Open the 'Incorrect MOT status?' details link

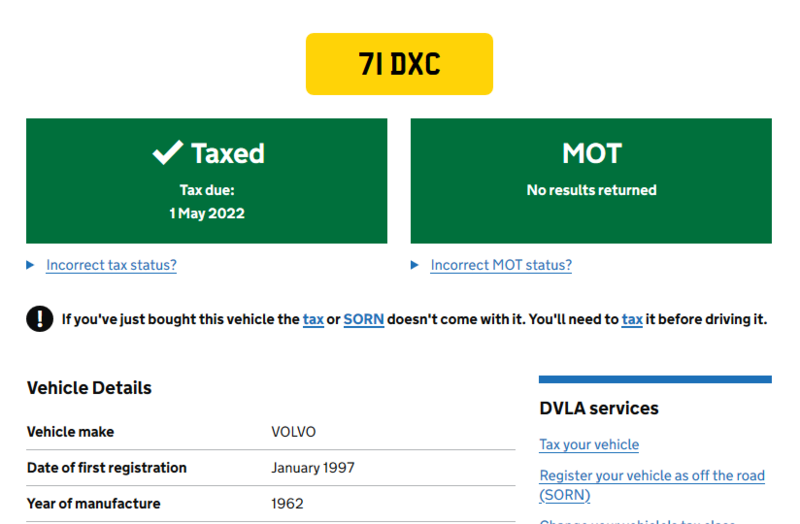(501, 265)
